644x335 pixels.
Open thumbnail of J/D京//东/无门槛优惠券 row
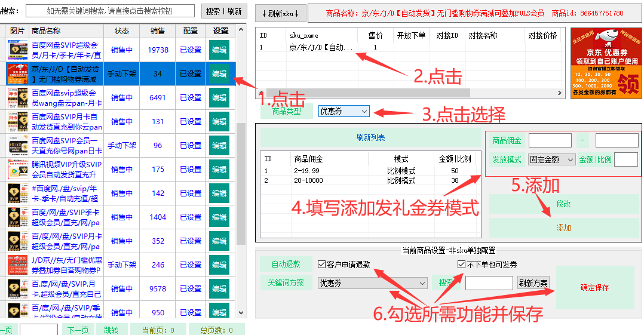(x=18, y=265)
